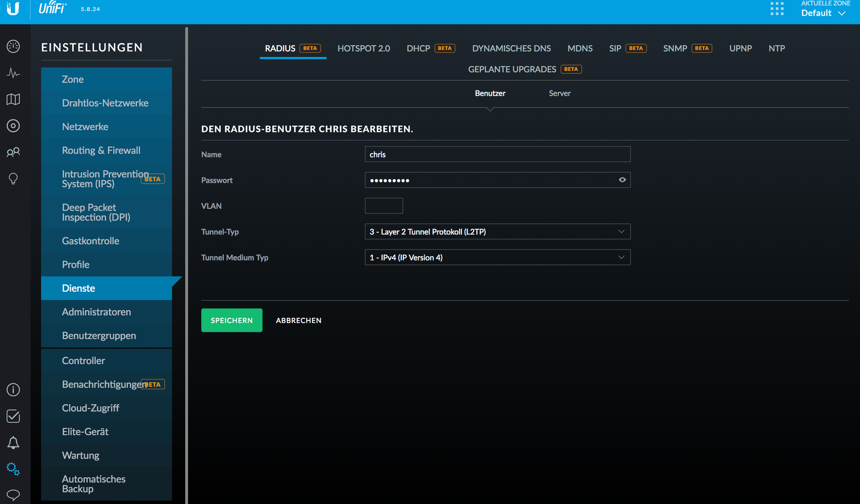Click into the VLAN input field
The width and height of the screenshot is (860, 504).
[384, 206]
